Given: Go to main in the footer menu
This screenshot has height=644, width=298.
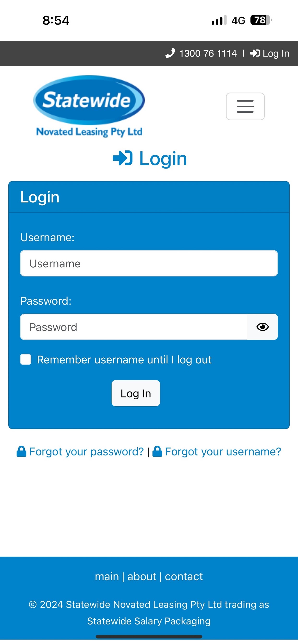Looking at the screenshot, I should 107,576.
